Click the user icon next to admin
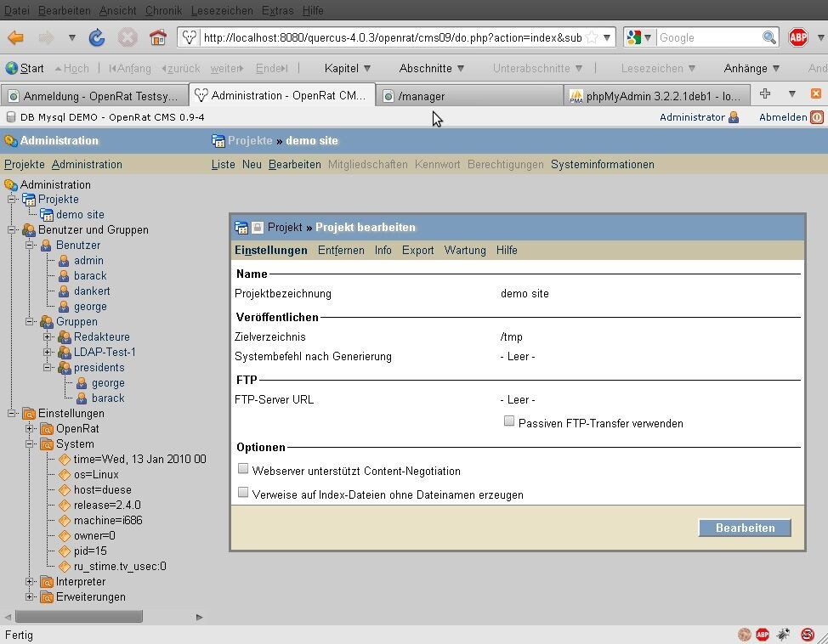828x644 pixels. (64, 261)
